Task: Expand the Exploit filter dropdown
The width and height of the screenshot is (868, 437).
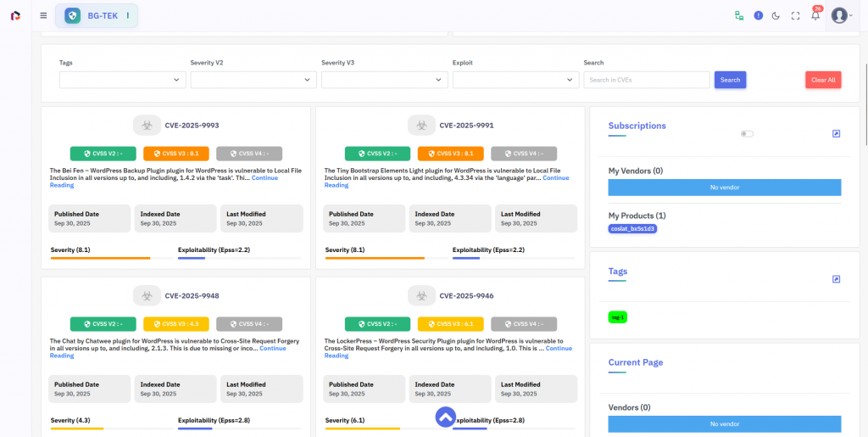Action: click(x=515, y=80)
